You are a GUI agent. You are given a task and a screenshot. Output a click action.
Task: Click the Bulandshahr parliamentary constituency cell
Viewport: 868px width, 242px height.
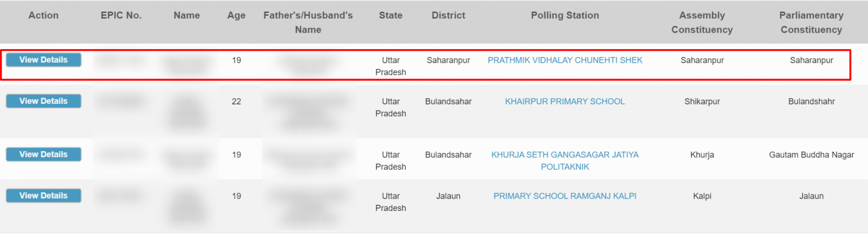click(x=811, y=102)
